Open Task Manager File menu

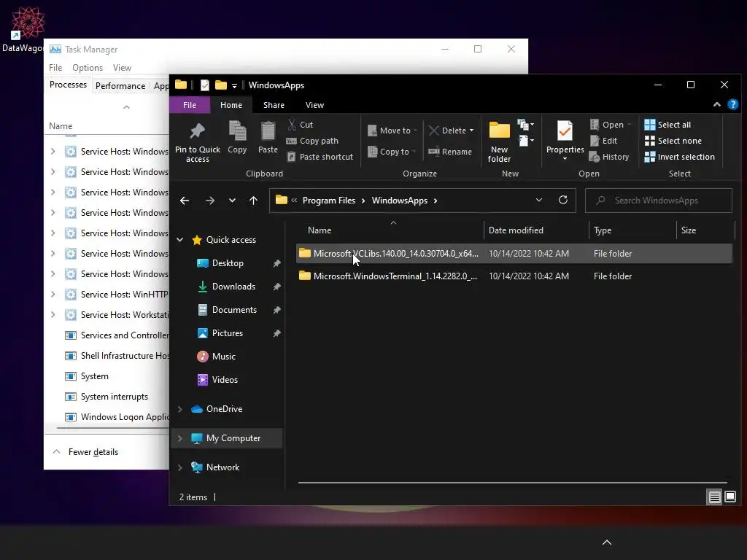(x=55, y=68)
